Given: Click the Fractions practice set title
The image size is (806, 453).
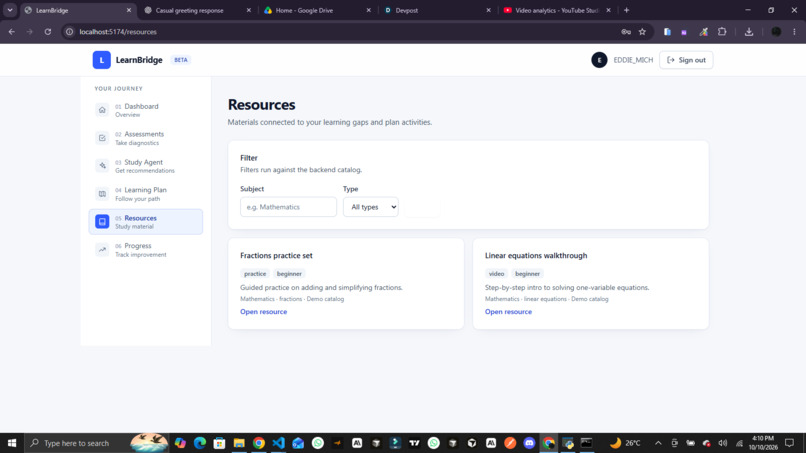Looking at the screenshot, I should click(x=276, y=255).
